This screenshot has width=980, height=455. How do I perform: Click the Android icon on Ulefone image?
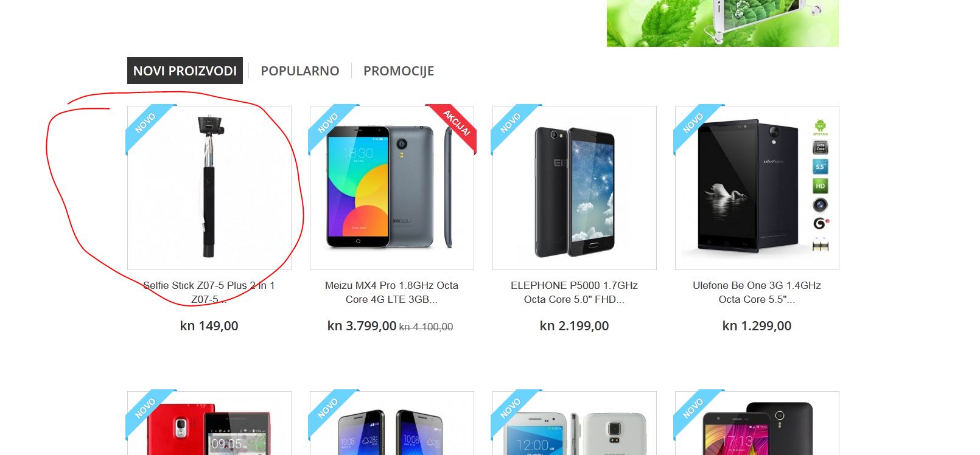[821, 127]
